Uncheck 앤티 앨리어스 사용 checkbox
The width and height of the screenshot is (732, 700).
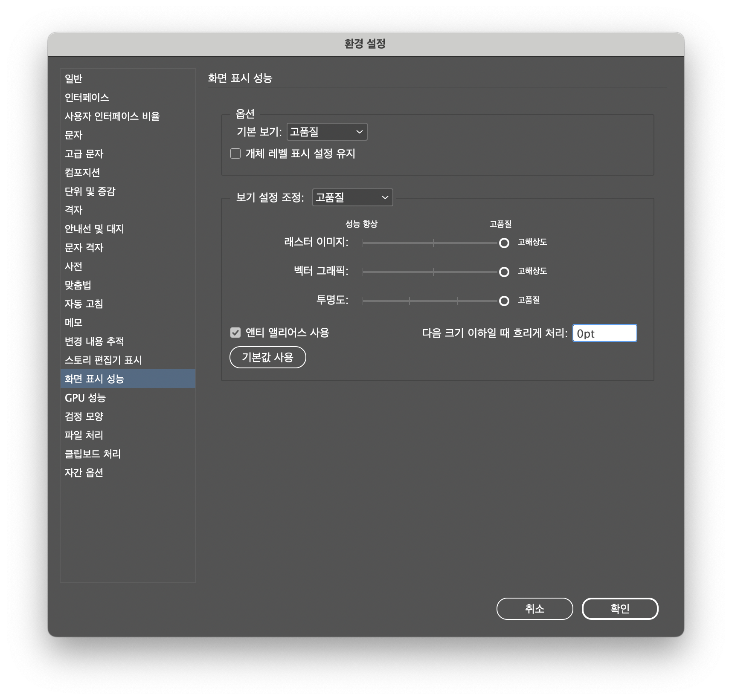click(x=235, y=333)
